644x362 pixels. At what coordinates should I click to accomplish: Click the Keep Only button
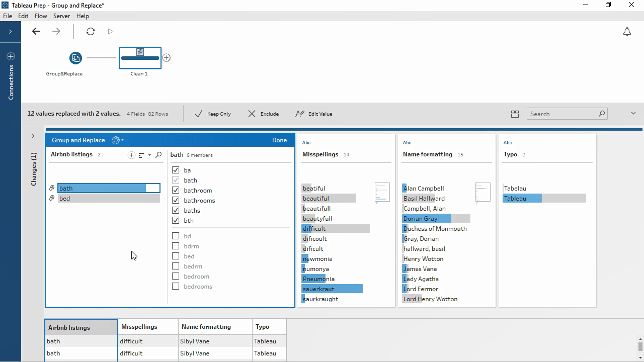213,114
